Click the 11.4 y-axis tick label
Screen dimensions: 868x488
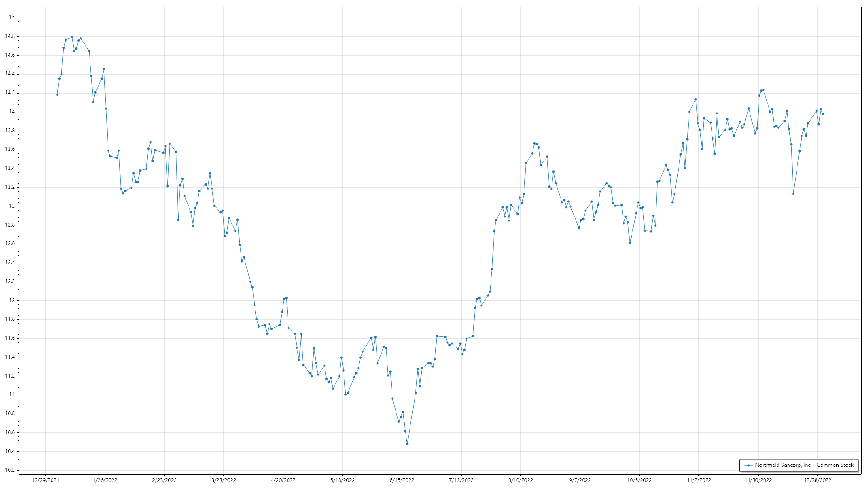coord(10,357)
